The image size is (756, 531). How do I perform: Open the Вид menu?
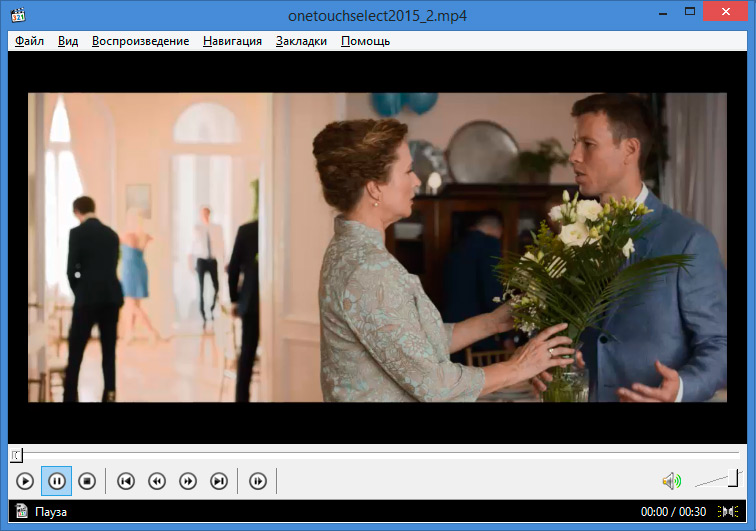click(68, 41)
